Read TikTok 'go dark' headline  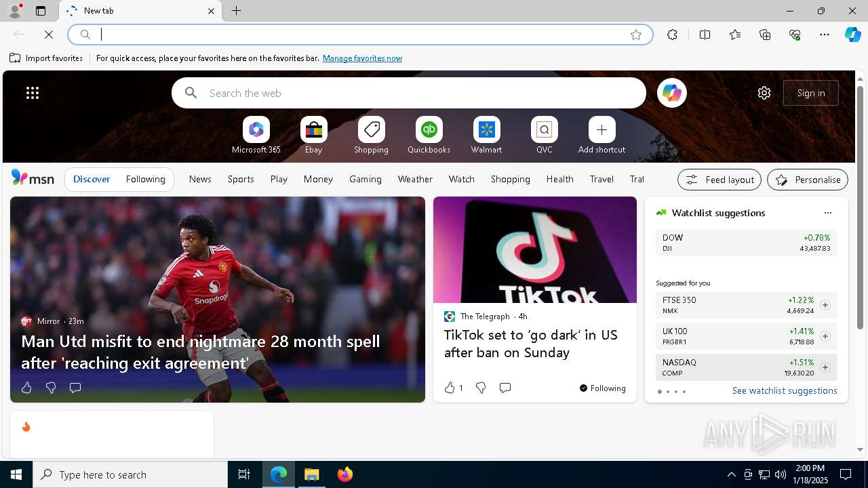[x=531, y=344]
